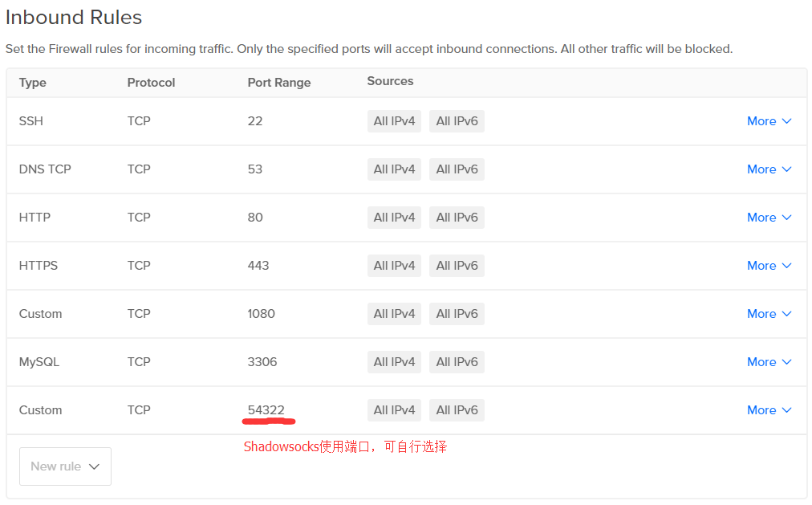The width and height of the screenshot is (812, 505).
Task: Click All IPv4 source for DNS TCP
Action: pos(394,169)
